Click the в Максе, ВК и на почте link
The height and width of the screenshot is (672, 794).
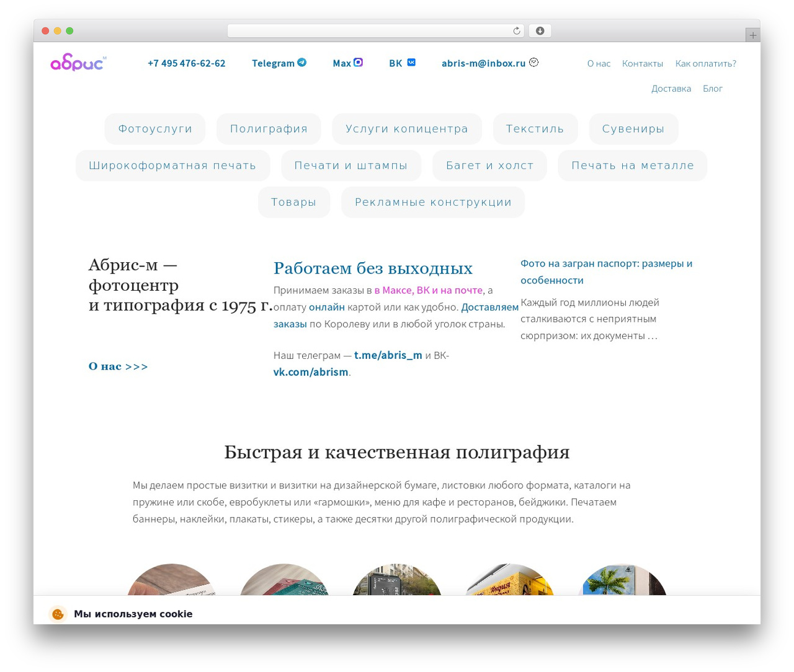pyautogui.click(x=429, y=290)
